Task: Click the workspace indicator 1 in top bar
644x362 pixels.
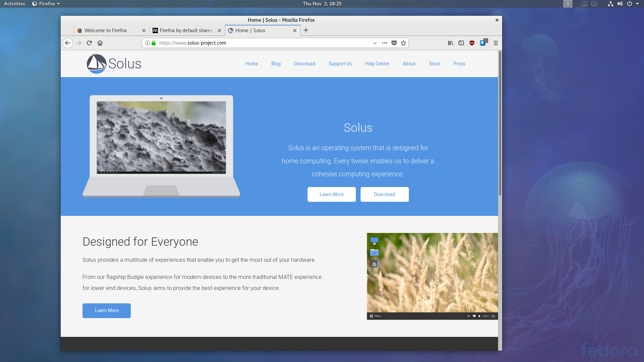Action: coord(568,4)
